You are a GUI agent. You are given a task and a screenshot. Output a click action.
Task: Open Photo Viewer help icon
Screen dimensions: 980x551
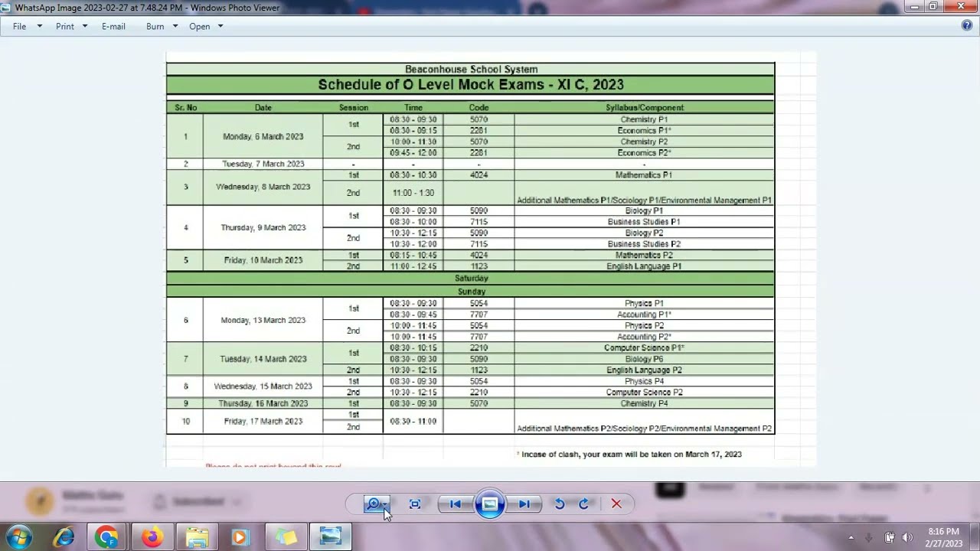(x=967, y=25)
